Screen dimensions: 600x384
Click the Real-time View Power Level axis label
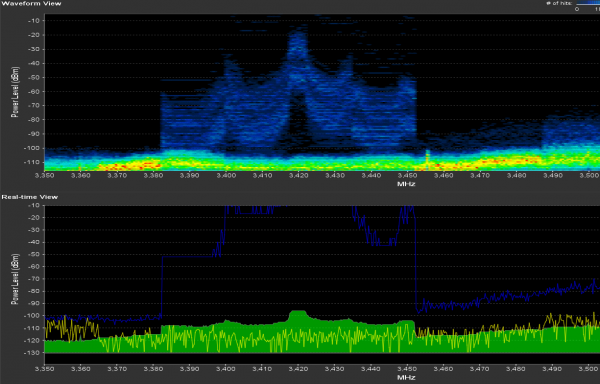pyautogui.click(x=15, y=279)
